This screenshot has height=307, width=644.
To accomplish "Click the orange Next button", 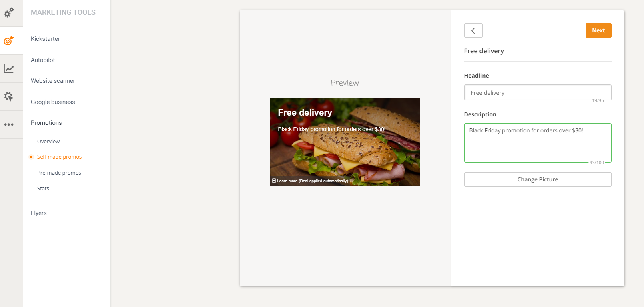I will pyautogui.click(x=598, y=30).
